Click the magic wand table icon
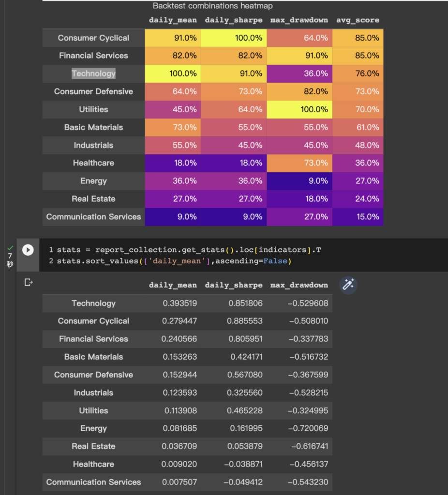Image resolution: width=448 pixels, height=495 pixels. point(348,285)
